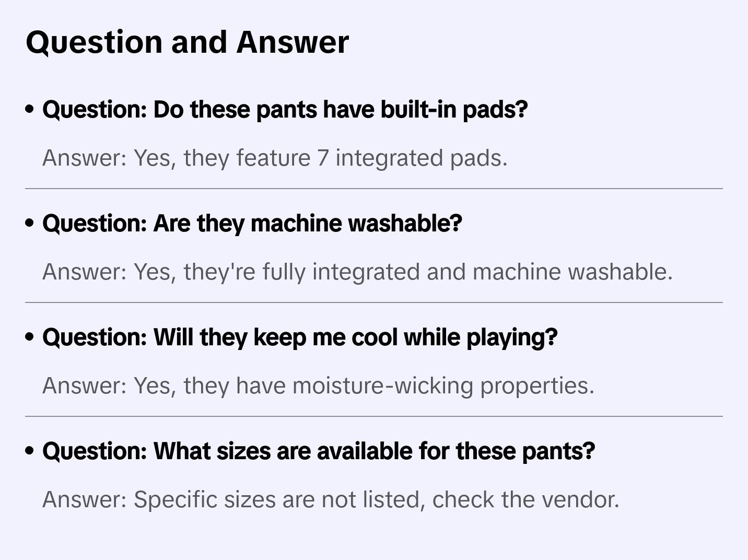Click the divider below the integrated pads answer
This screenshot has width=748, height=560.
(x=374, y=189)
